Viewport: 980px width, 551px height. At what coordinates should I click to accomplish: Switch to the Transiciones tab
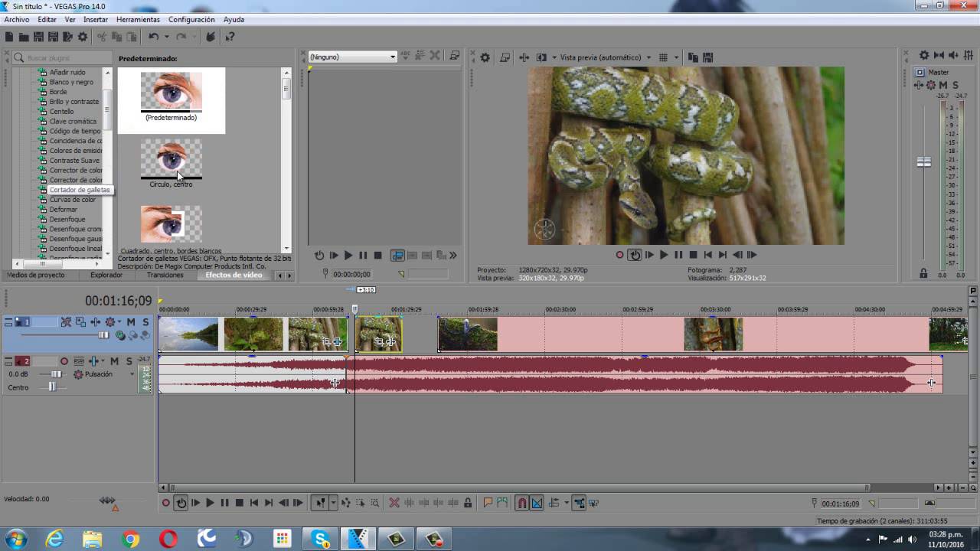pos(165,275)
